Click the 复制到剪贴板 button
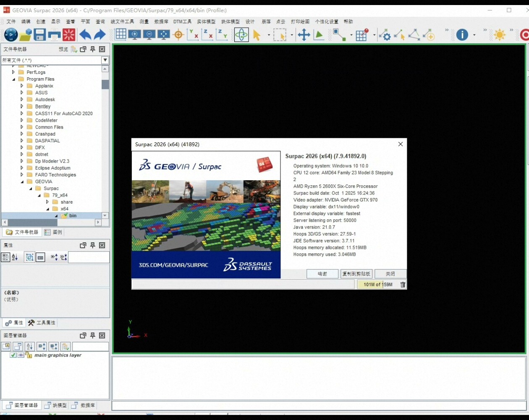Screen dimensions: 529x420 pos(356,274)
